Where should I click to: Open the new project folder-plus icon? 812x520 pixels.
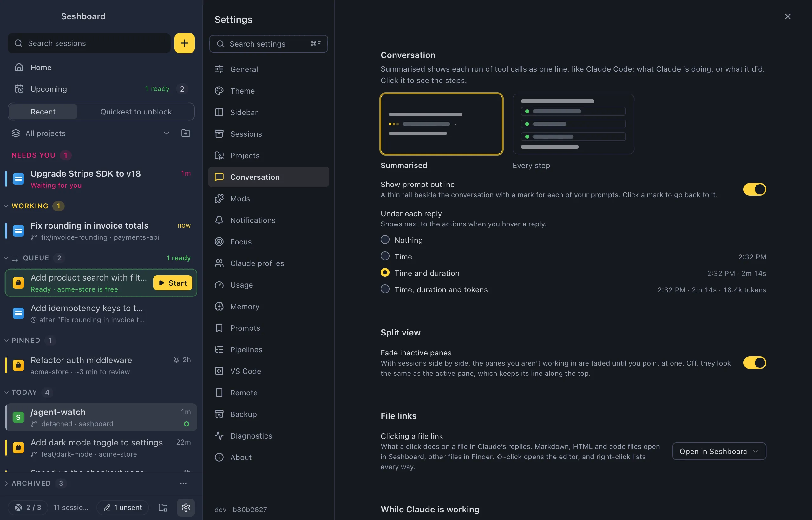click(x=186, y=133)
